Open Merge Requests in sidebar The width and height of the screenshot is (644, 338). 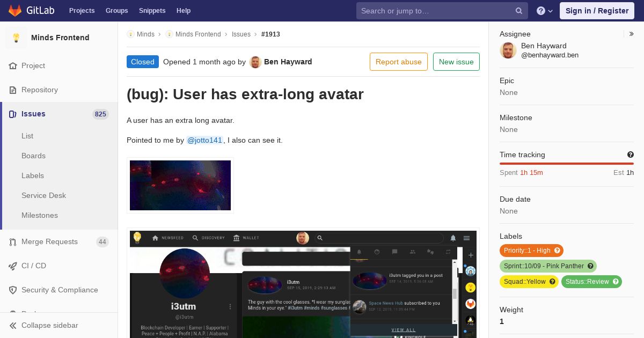pyautogui.click(x=49, y=241)
